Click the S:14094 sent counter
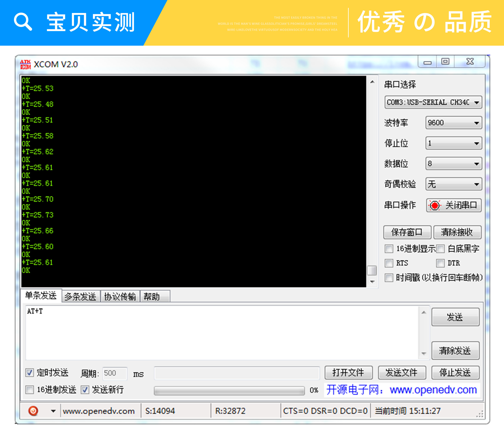The image size is (504, 433). pyautogui.click(x=160, y=411)
